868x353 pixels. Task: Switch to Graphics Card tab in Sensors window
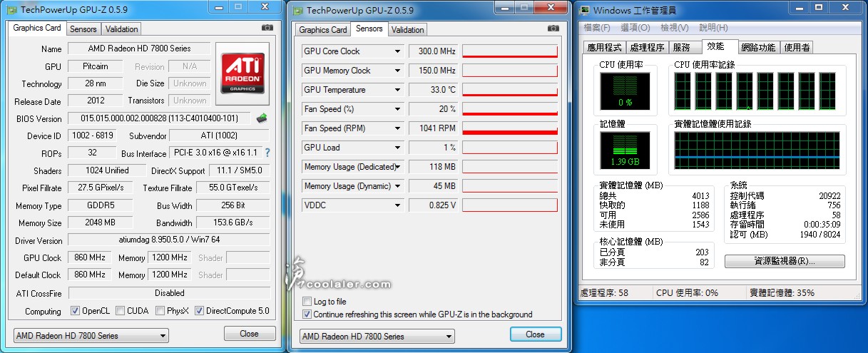pos(323,30)
